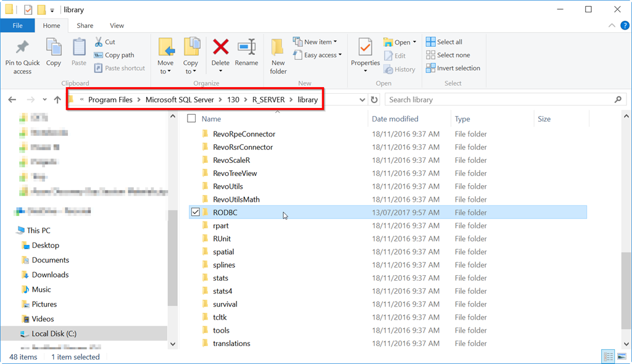Click the Paste clipboard icon

tap(79, 48)
